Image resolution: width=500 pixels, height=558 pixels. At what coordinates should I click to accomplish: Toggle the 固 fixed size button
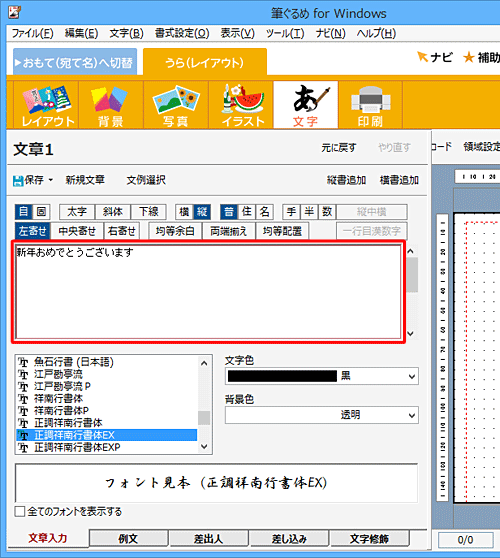pos(41,212)
